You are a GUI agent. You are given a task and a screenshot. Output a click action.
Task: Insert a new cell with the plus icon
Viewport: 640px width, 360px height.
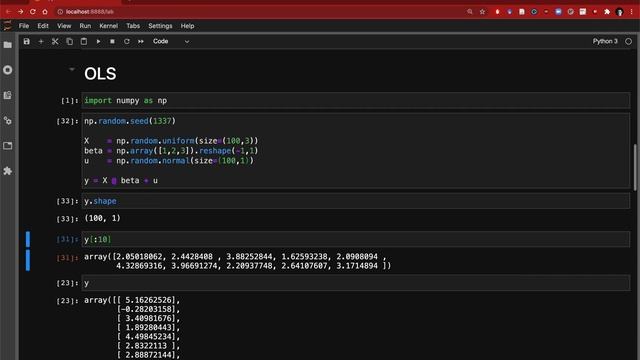(x=41, y=41)
